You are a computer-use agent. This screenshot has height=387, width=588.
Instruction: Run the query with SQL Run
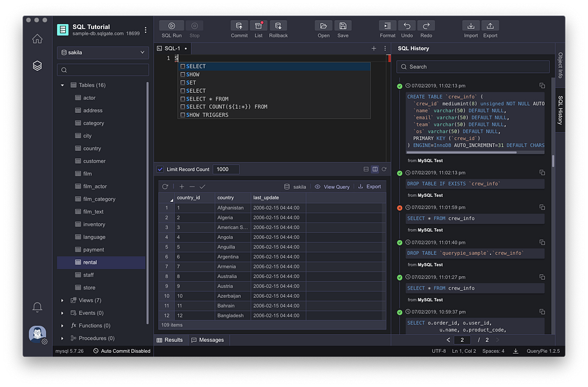pos(172,26)
